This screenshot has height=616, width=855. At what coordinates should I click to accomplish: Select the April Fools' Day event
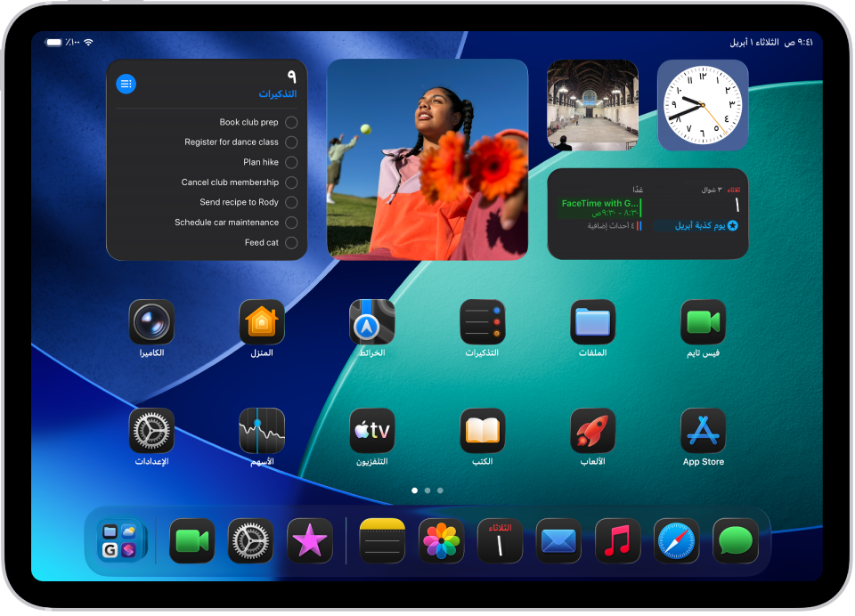(x=693, y=225)
